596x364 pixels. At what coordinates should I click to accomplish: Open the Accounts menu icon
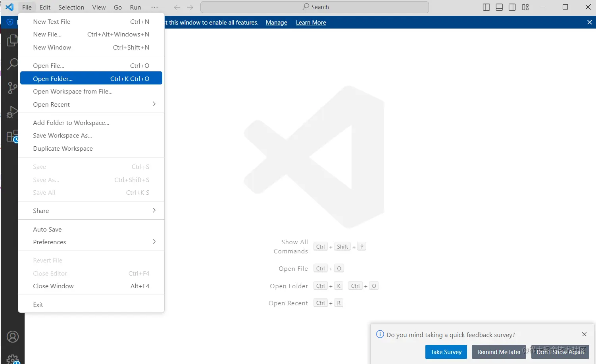coord(13,337)
